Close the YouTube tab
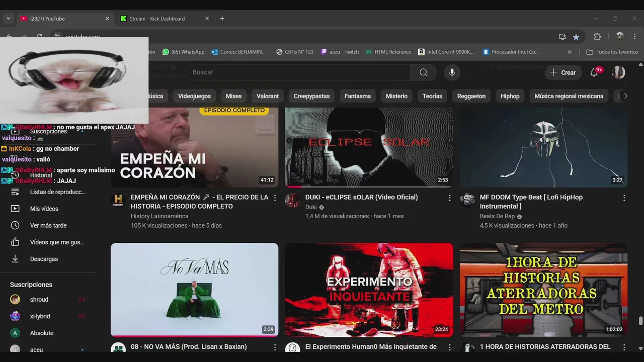 107,19
